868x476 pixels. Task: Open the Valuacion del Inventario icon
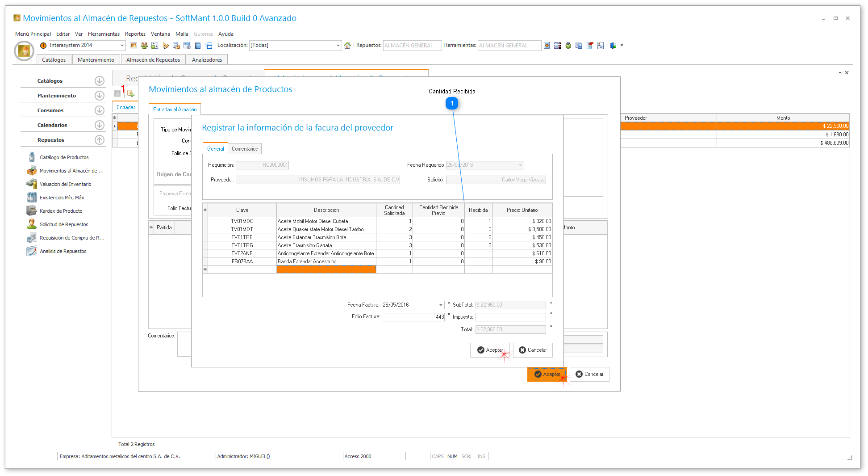click(x=32, y=184)
